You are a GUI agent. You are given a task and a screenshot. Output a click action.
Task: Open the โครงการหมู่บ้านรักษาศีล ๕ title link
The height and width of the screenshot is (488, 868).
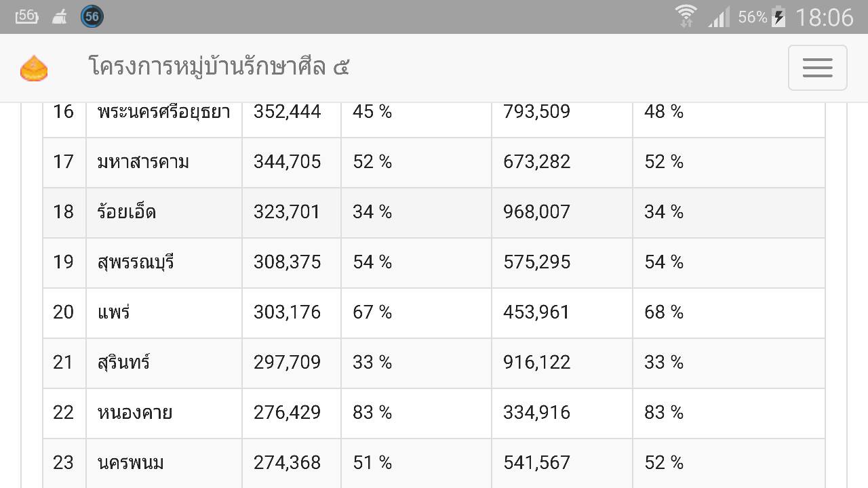(x=218, y=67)
